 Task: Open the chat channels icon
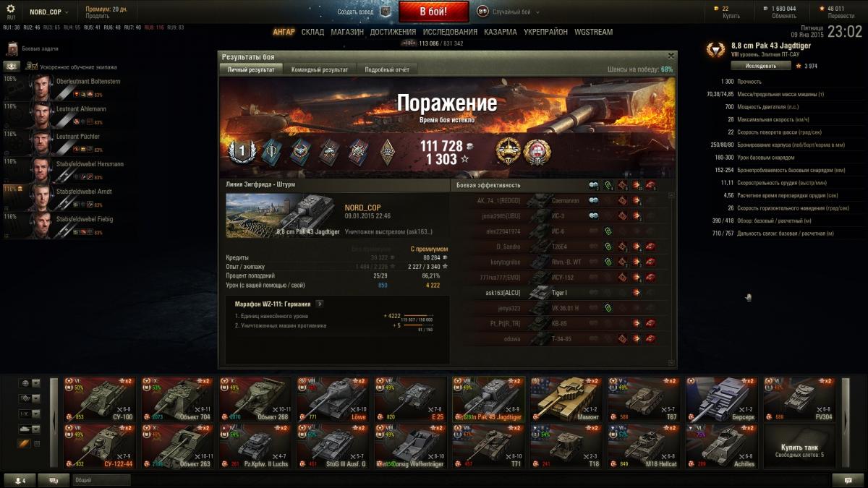pyautogui.click(x=54, y=479)
